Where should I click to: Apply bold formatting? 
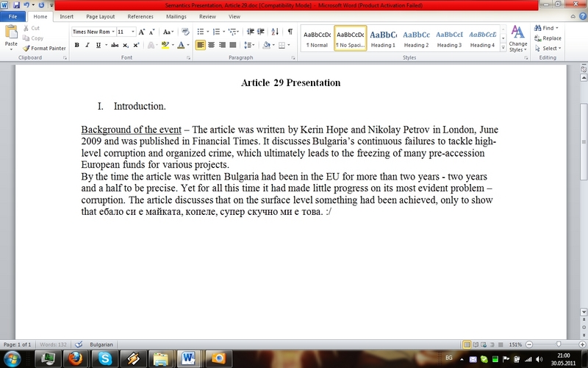pos(76,45)
